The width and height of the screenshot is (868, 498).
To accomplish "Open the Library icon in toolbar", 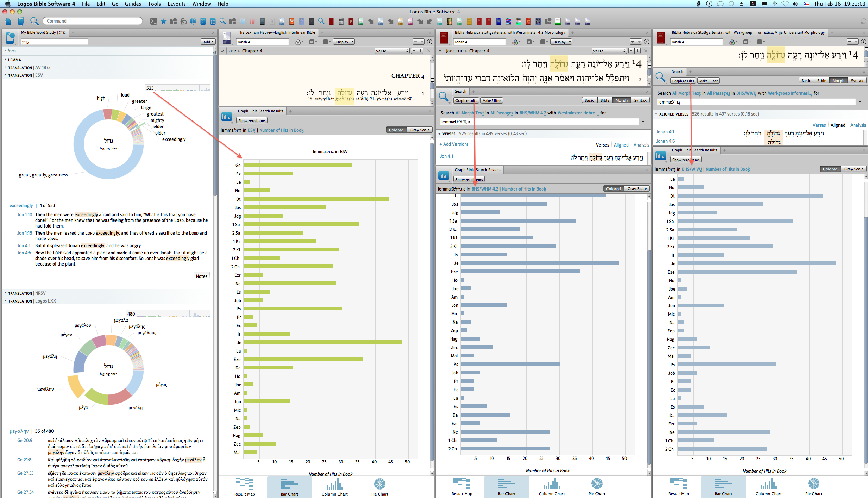I will coord(21,21).
